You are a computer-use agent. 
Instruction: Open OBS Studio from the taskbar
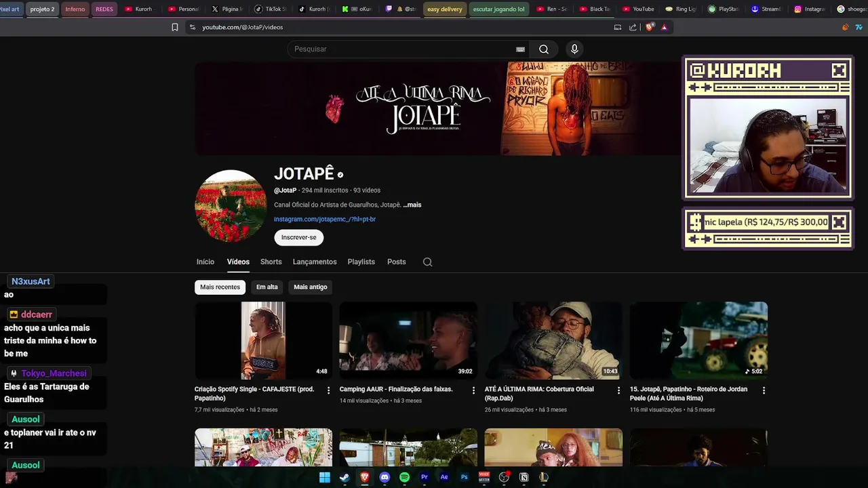[504, 477]
